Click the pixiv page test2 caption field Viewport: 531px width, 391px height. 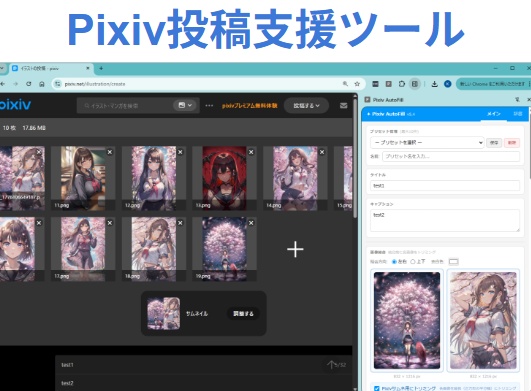[x=203, y=383]
